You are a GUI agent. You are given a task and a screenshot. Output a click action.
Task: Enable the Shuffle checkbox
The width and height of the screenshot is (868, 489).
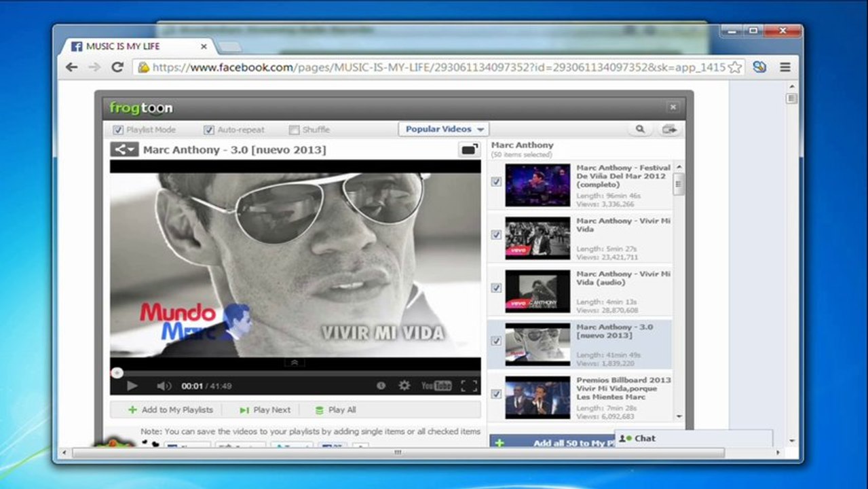tap(294, 130)
